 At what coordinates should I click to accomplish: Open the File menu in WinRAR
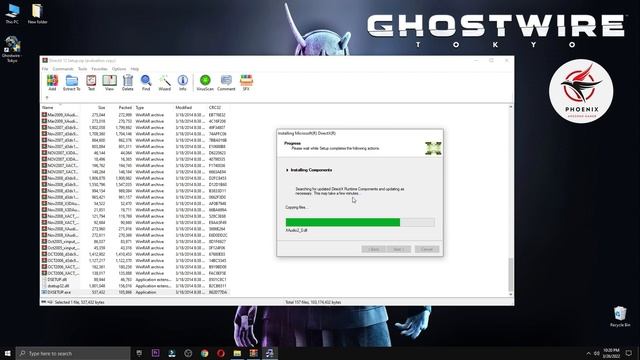click(45, 69)
